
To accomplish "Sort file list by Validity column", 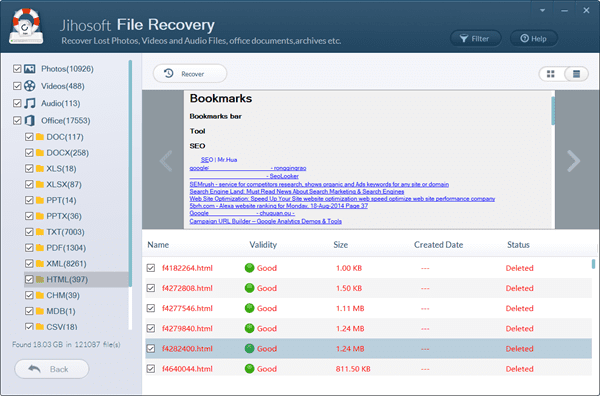I will [263, 245].
